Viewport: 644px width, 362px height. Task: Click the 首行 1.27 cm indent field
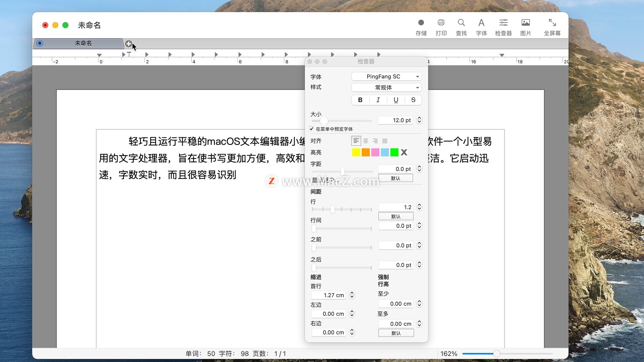(329, 295)
